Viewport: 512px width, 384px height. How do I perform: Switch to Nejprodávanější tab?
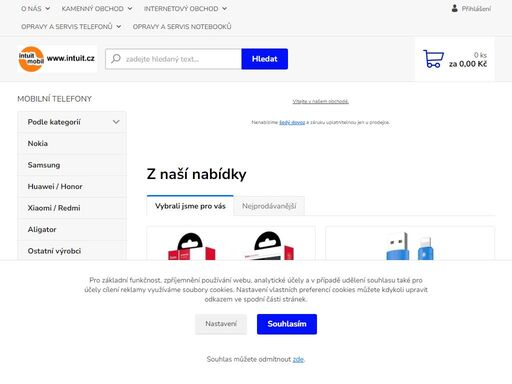click(x=269, y=206)
